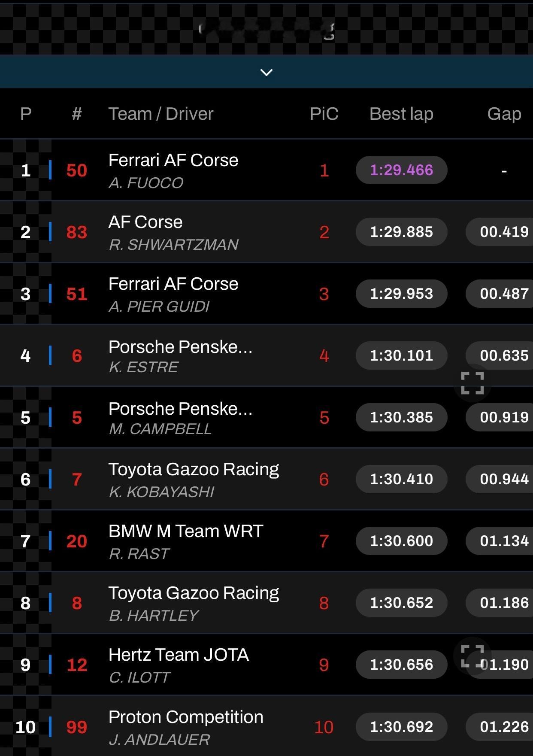Select Ferrari AF Corse A. Fuoco entry
This screenshot has width=533, height=756.
(x=173, y=170)
